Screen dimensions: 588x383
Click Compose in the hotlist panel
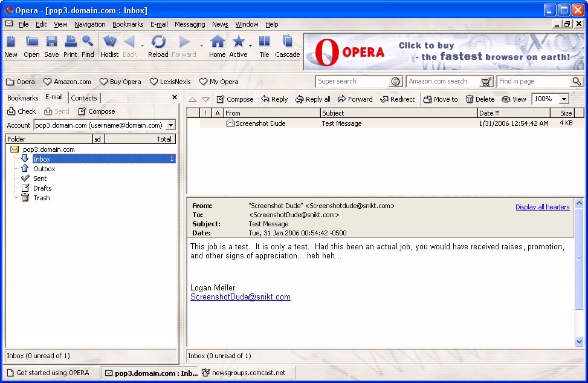coord(96,111)
